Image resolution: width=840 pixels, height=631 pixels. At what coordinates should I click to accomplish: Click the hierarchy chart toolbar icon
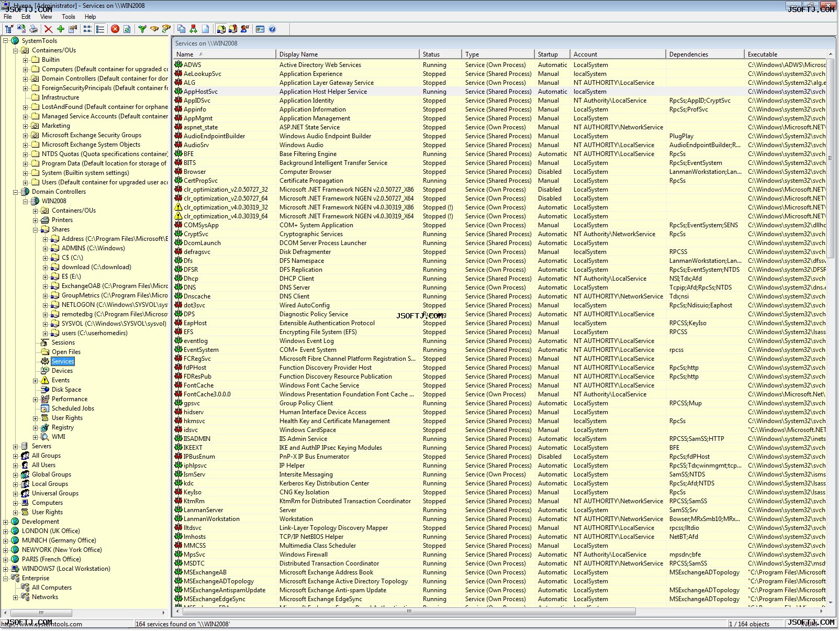click(x=193, y=29)
